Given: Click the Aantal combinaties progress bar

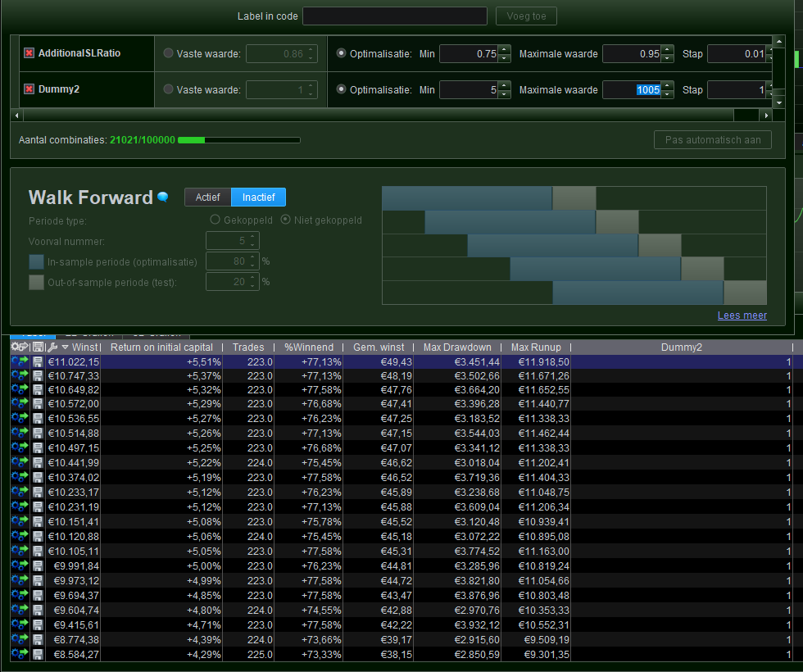Looking at the screenshot, I should pyautogui.click(x=238, y=140).
